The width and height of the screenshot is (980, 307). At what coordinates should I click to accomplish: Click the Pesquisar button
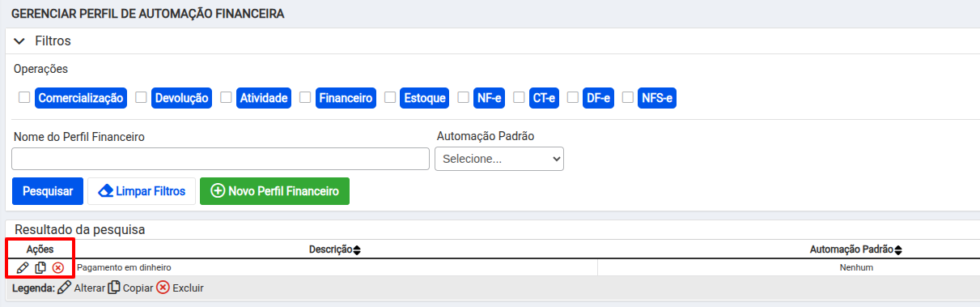(x=48, y=191)
